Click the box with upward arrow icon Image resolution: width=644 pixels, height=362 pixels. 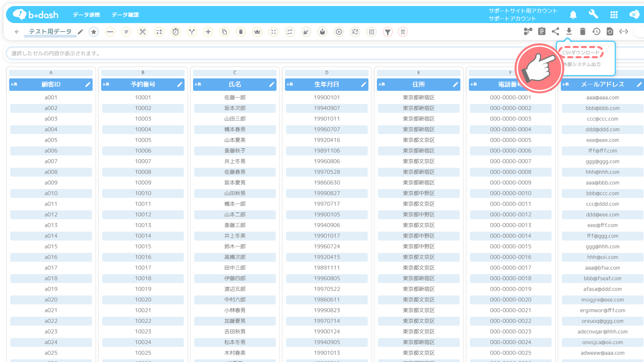click(323, 32)
